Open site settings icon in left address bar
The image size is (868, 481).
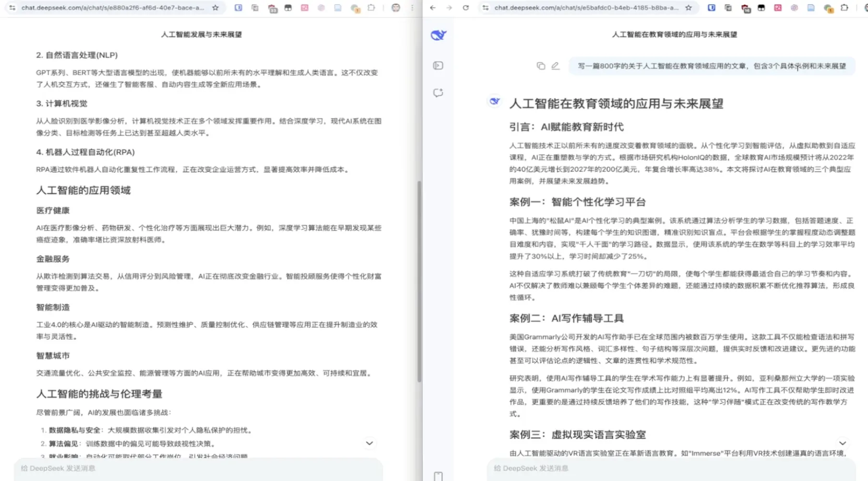12,8
